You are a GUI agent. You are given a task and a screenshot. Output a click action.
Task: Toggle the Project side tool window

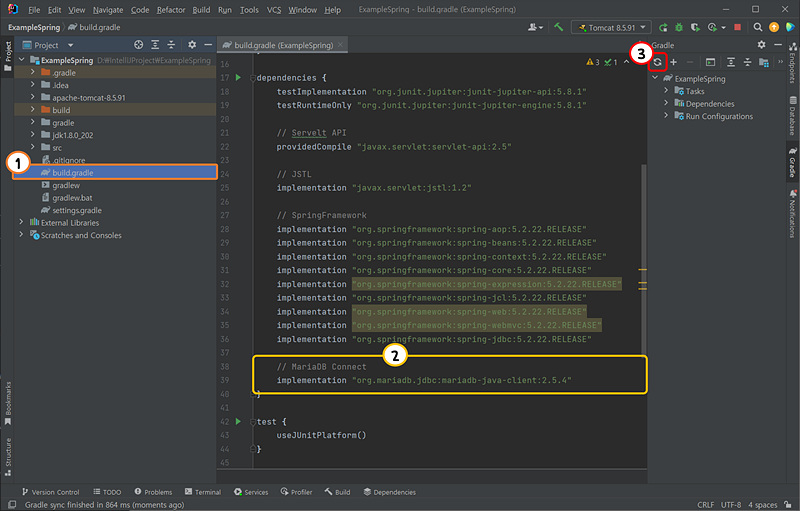coord(7,57)
